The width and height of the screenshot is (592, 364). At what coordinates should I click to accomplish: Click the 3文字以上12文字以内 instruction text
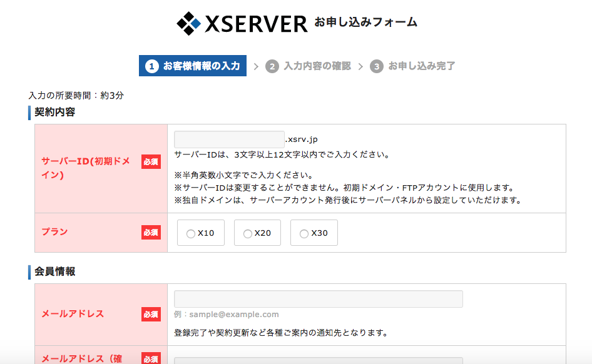(282, 154)
